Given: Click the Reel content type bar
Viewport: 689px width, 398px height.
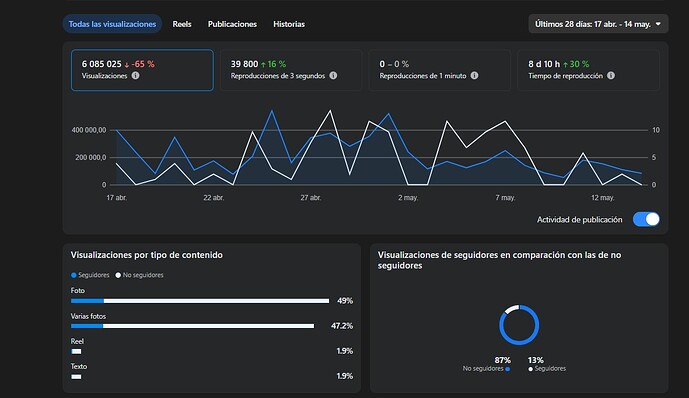Looking at the screenshot, I should [x=76, y=351].
